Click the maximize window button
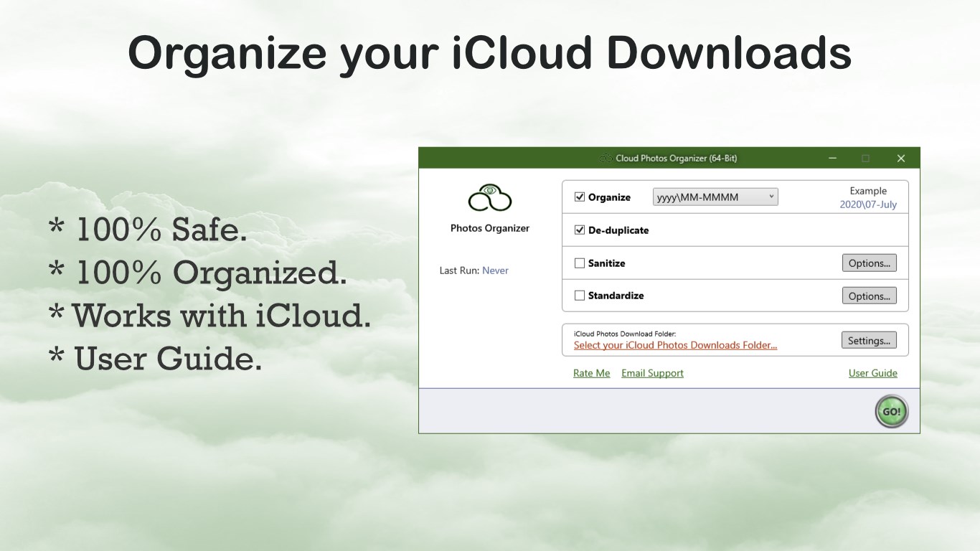The height and width of the screenshot is (551, 980). pos(866,158)
